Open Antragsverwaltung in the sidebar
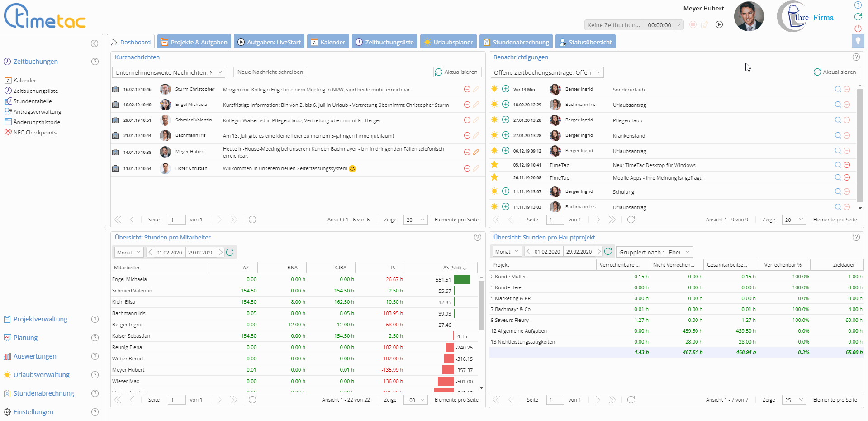The image size is (868, 421). [x=37, y=112]
